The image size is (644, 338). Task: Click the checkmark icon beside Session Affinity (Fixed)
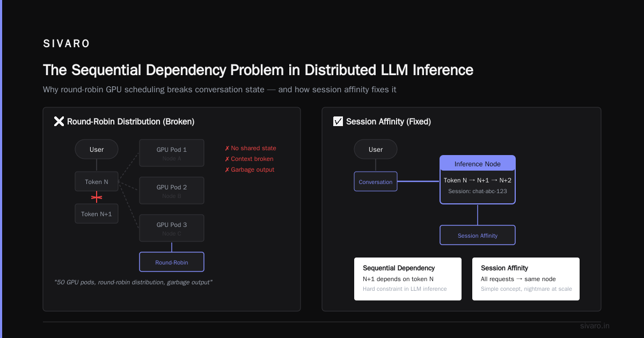click(x=338, y=122)
